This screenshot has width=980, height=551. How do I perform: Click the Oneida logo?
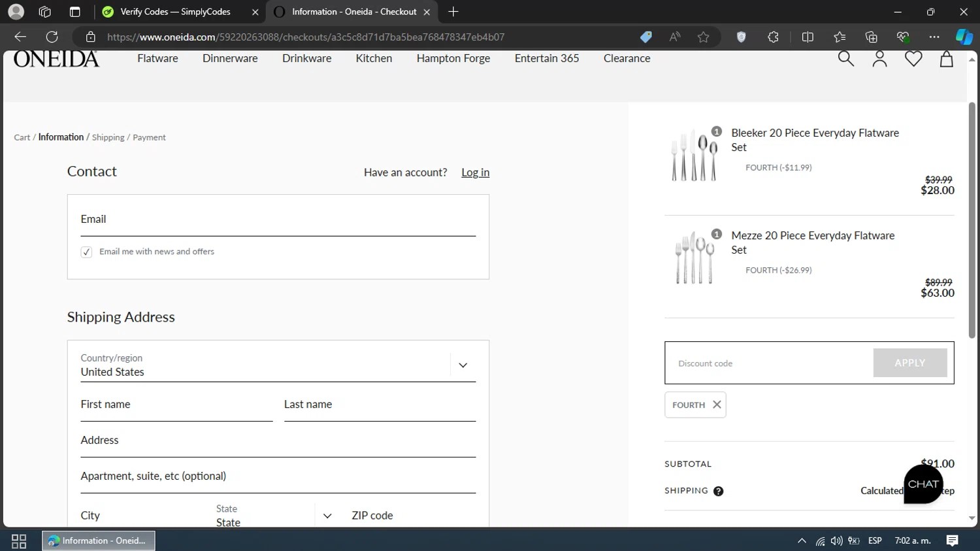pos(56,59)
